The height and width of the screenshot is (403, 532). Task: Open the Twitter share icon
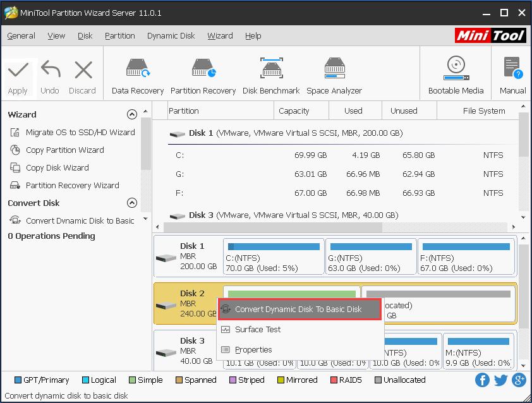[501, 380]
